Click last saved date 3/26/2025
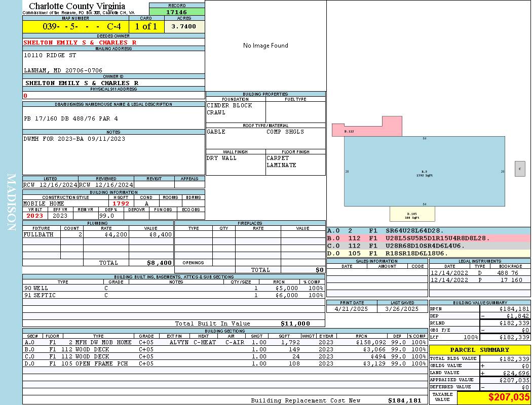Viewport: 532px width, 405px height. 402,309
